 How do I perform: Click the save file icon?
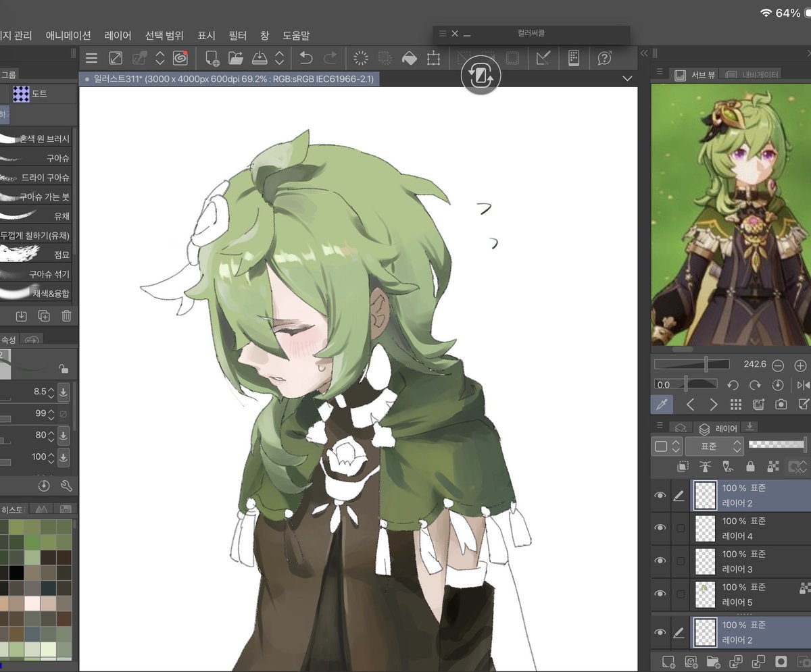point(260,58)
